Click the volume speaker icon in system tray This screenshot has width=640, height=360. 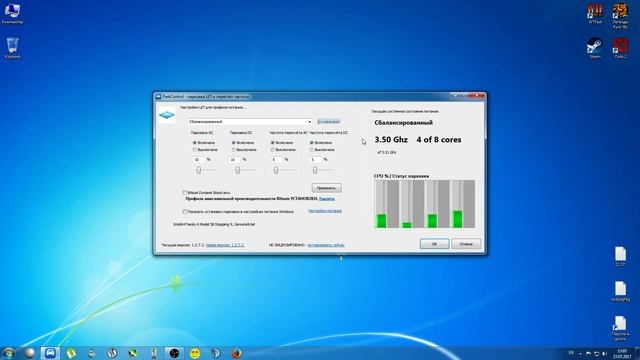(x=604, y=353)
